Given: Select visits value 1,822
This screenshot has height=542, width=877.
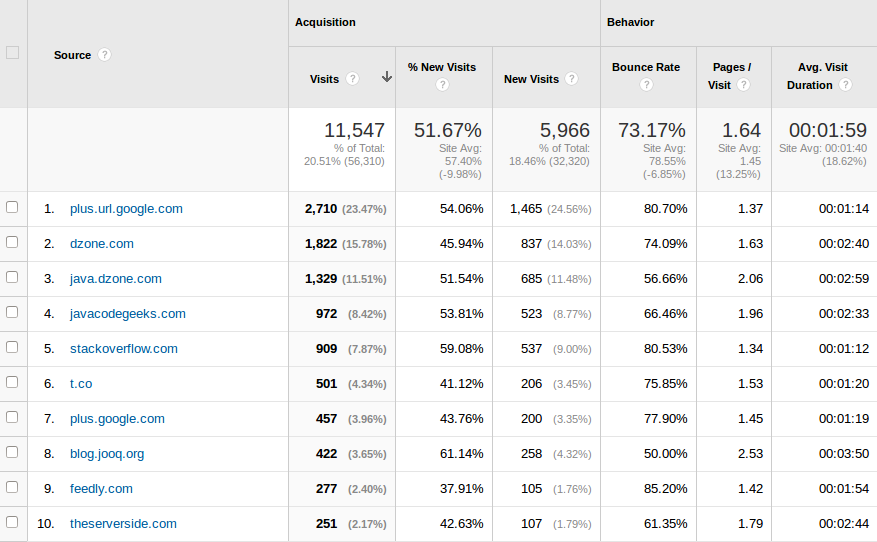Looking at the screenshot, I should tap(321, 244).
